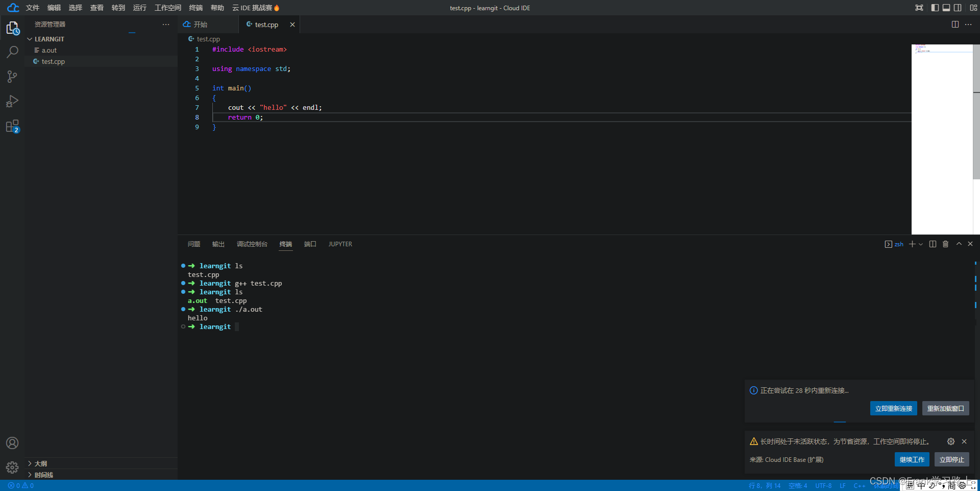Click 继续工作 button
980x491 pixels.
click(x=912, y=459)
